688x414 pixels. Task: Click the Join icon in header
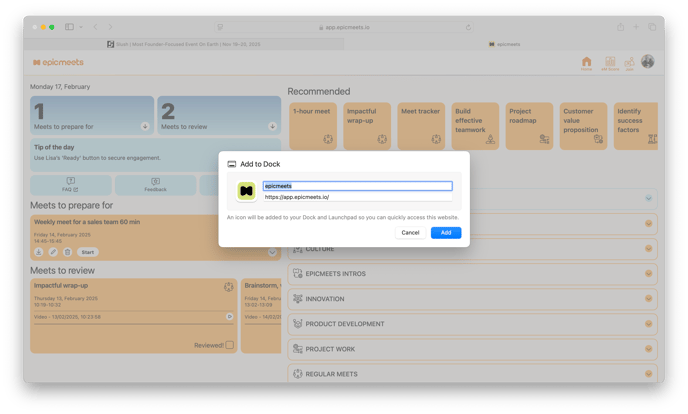click(x=629, y=63)
